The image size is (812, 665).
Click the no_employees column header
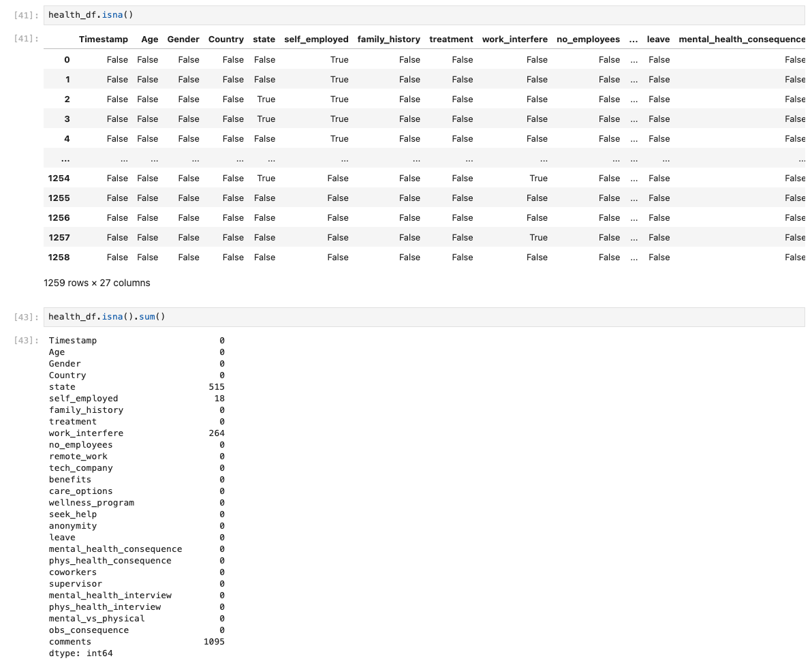[588, 40]
